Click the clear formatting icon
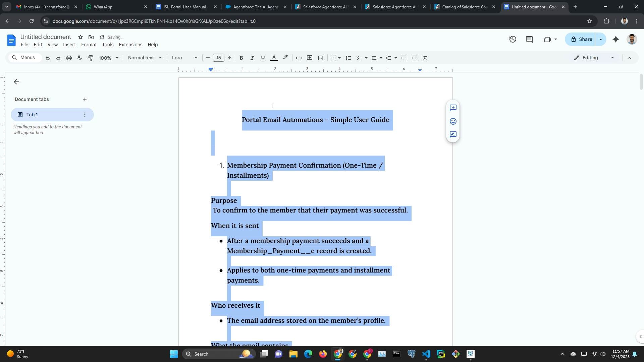The image size is (644, 362). tap(425, 58)
